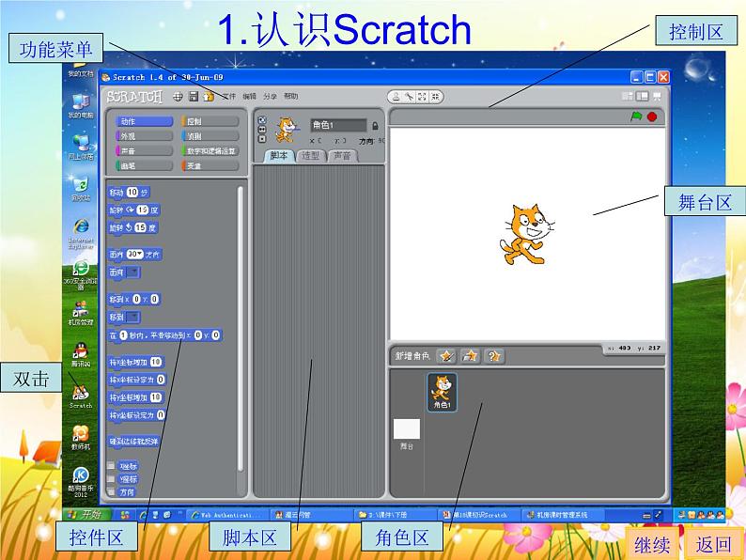Screen dimensions: 746x560
Task: Select the 画笔 block category
Action: (144, 166)
